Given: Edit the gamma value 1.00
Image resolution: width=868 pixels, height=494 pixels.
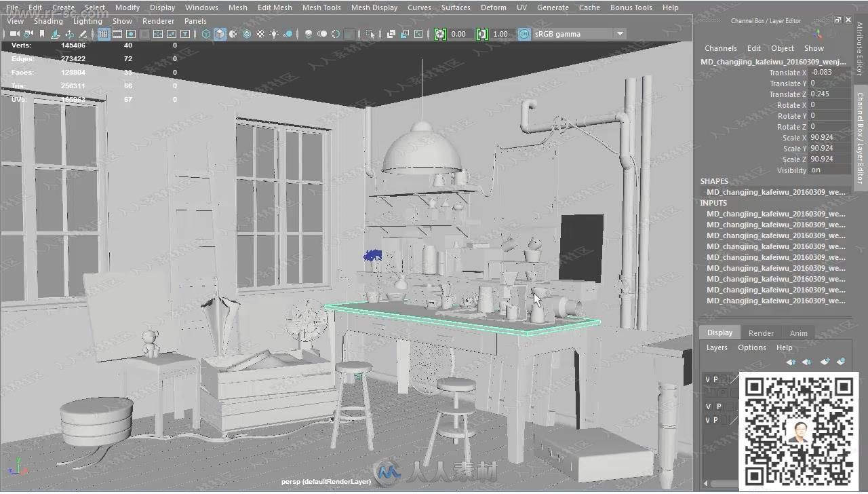Looking at the screenshot, I should [502, 34].
